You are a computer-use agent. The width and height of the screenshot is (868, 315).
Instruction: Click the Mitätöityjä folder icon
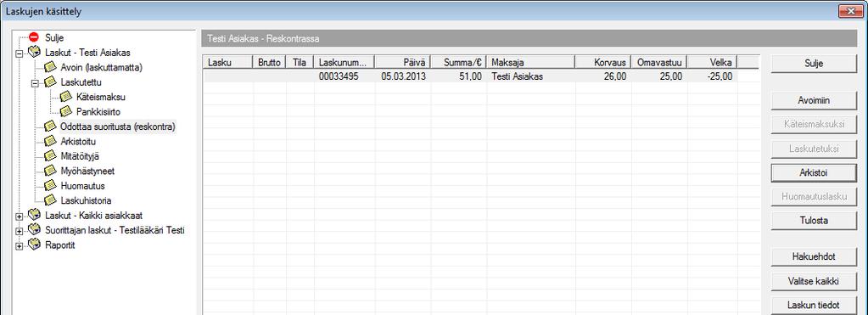pos(50,156)
